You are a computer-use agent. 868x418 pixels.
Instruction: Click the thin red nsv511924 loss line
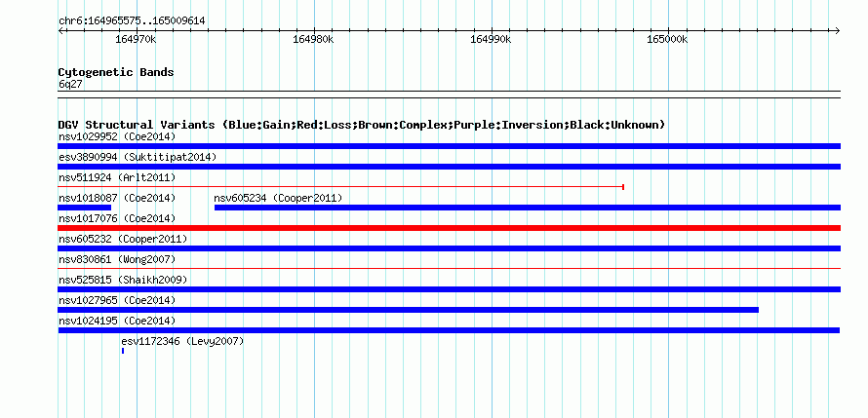pyautogui.click(x=341, y=187)
